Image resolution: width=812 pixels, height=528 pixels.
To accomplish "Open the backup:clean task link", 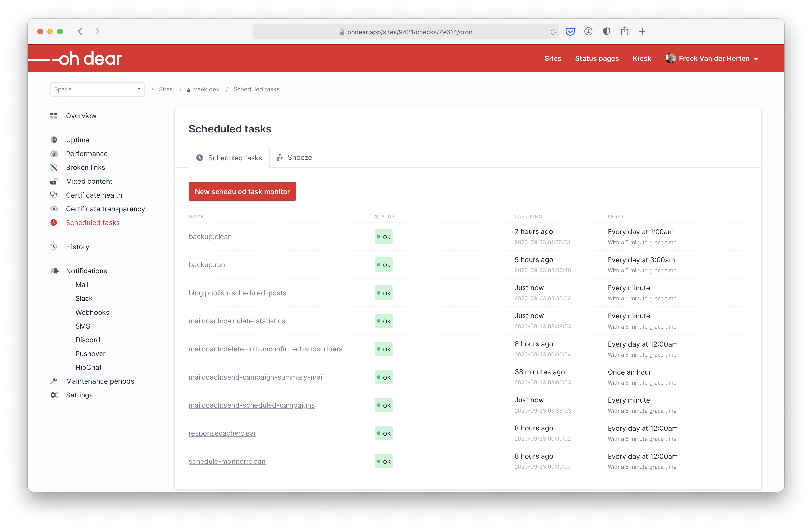I will pyautogui.click(x=210, y=237).
